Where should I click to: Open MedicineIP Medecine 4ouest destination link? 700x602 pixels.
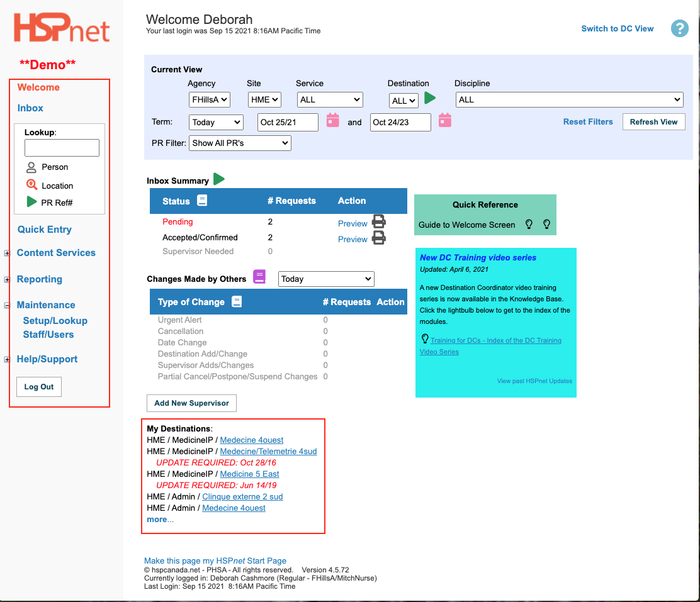252,440
